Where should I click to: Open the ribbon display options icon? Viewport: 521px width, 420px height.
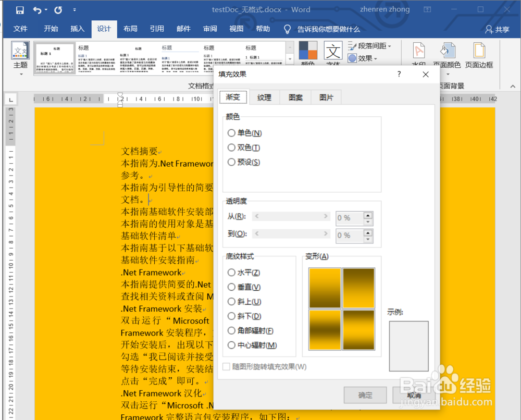coord(427,9)
